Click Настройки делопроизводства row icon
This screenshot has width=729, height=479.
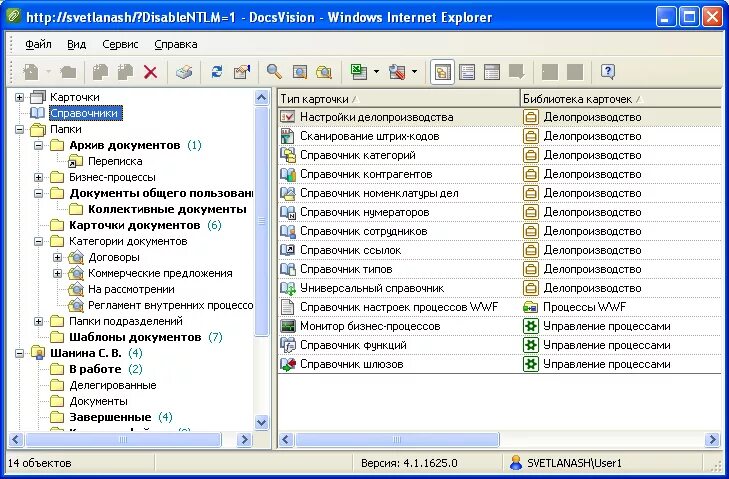click(288, 117)
